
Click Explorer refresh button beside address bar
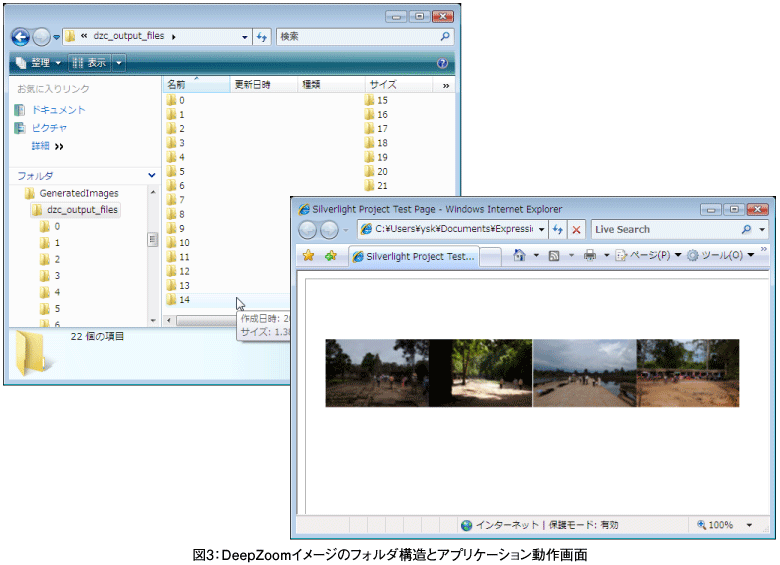[262, 37]
